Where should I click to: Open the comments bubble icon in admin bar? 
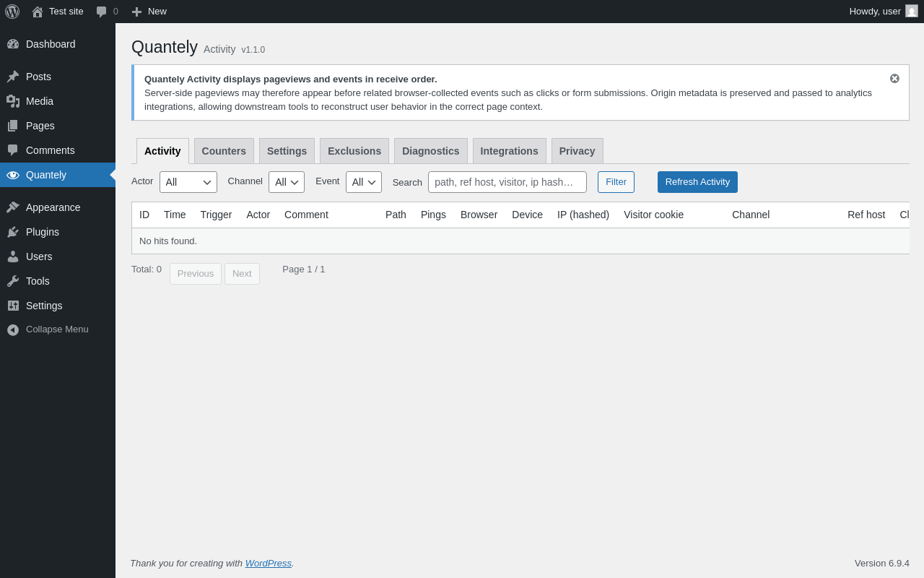point(102,12)
